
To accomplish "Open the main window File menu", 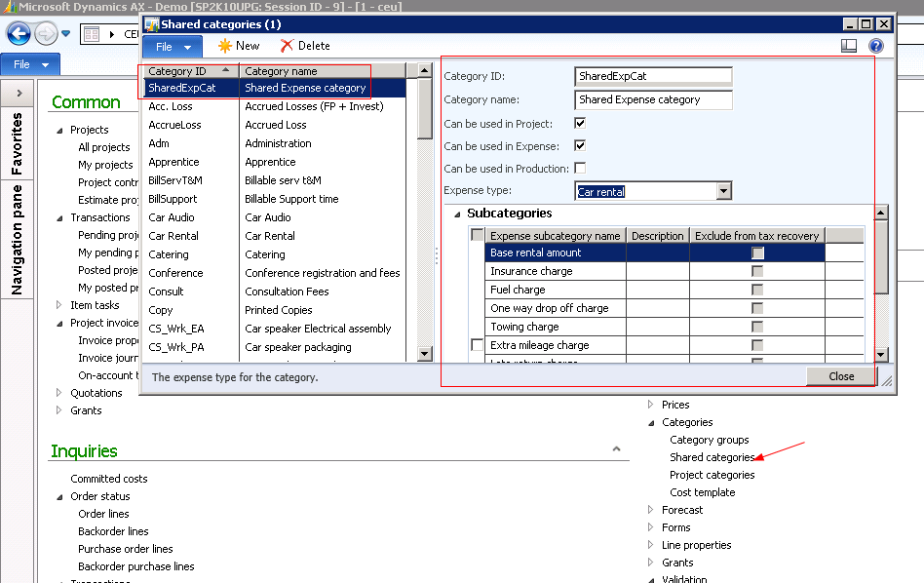I will point(29,64).
